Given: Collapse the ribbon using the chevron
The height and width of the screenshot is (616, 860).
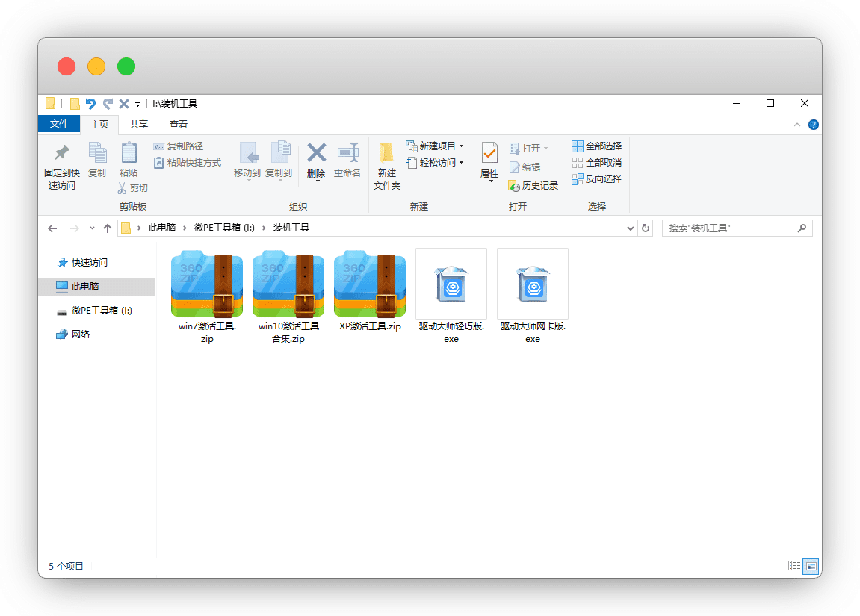Looking at the screenshot, I should (797, 125).
